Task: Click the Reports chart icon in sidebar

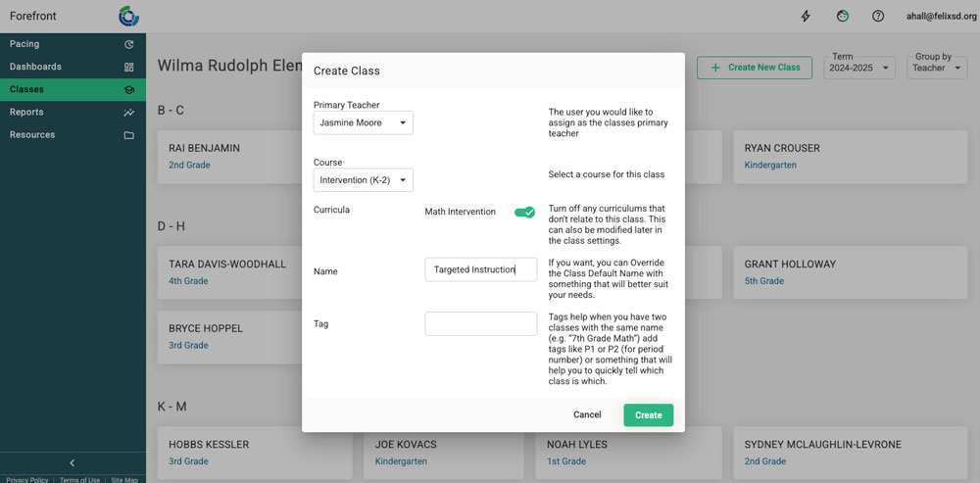Action: 128,113
